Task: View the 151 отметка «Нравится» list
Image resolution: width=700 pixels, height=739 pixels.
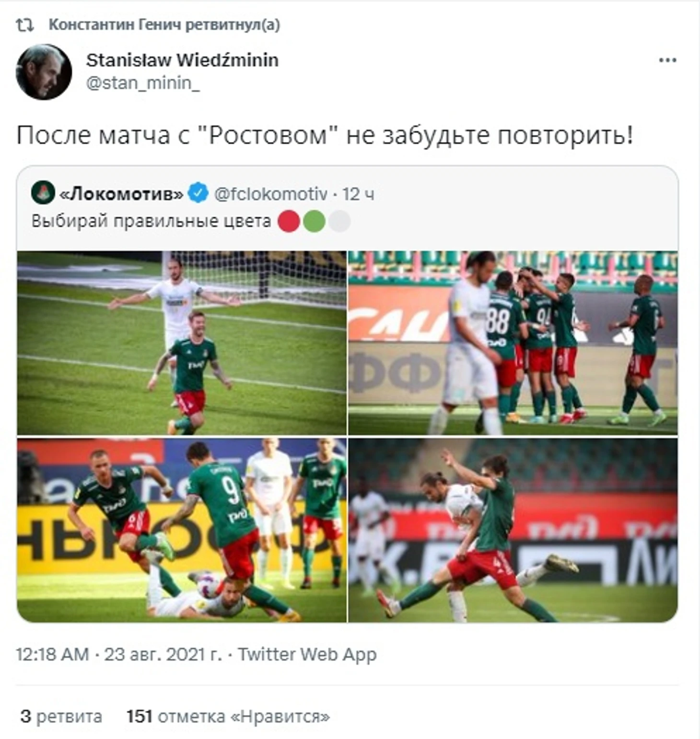Action: (228, 716)
